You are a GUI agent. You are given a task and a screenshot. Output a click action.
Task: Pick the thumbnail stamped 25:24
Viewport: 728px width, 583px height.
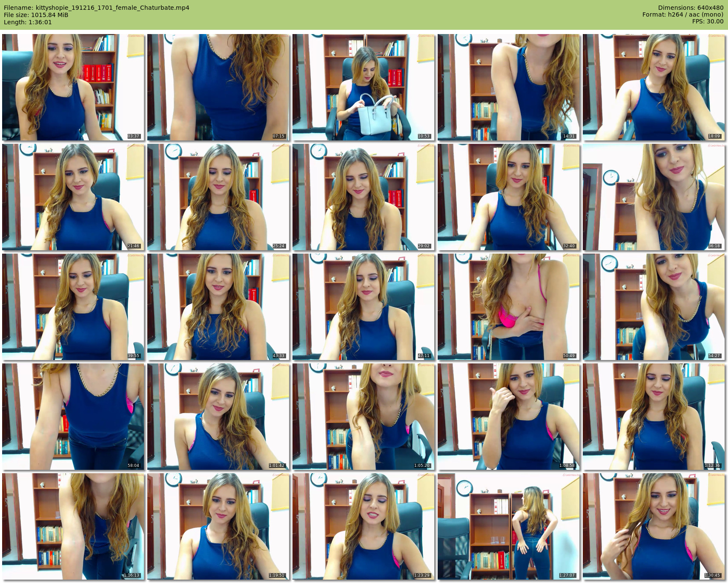(x=218, y=197)
